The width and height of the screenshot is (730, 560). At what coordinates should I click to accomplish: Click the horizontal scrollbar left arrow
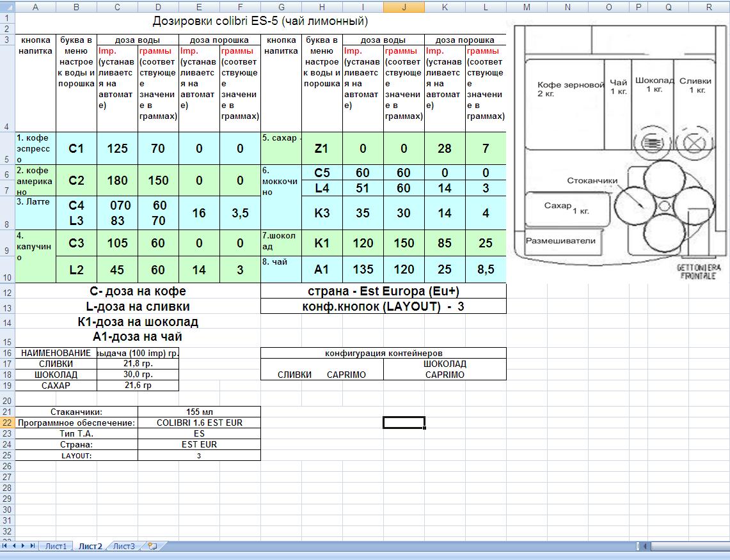click(645, 546)
